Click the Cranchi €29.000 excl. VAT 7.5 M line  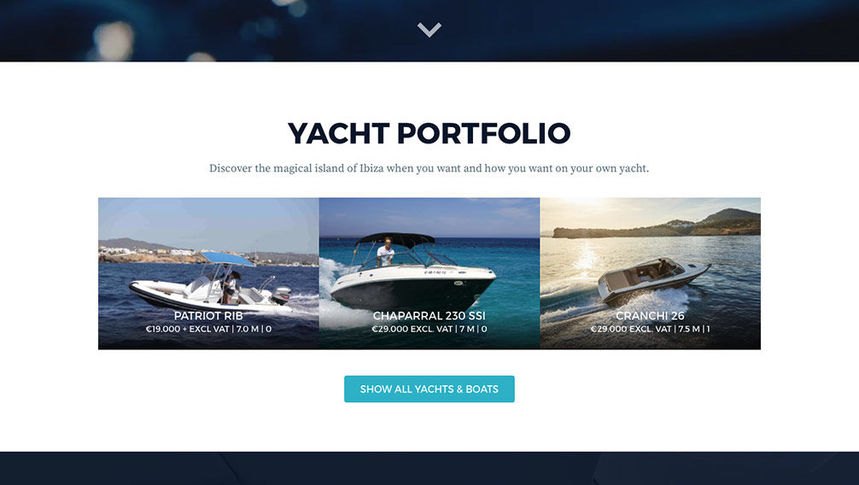pyautogui.click(x=650, y=329)
